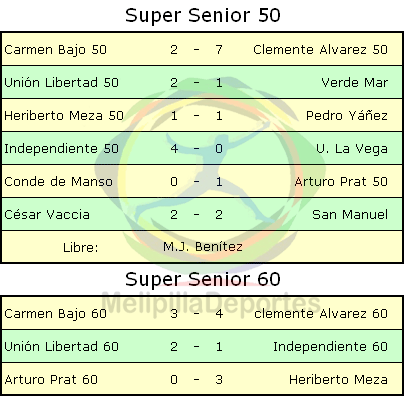Screen dimensions: 404x396
Task: Select the César Vaccia team name
Action: [x=47, y=214]
